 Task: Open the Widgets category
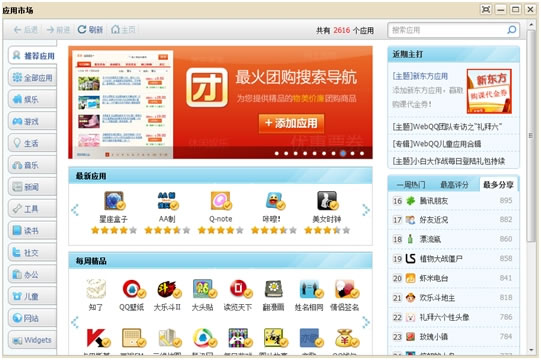[x=32, y=340]
